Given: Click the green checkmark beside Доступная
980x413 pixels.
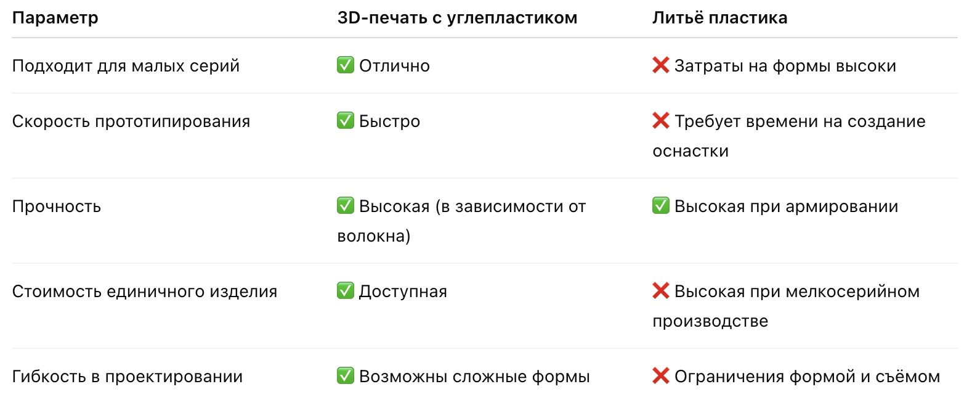Looking at the screenshot, I should tap(346, 290).
